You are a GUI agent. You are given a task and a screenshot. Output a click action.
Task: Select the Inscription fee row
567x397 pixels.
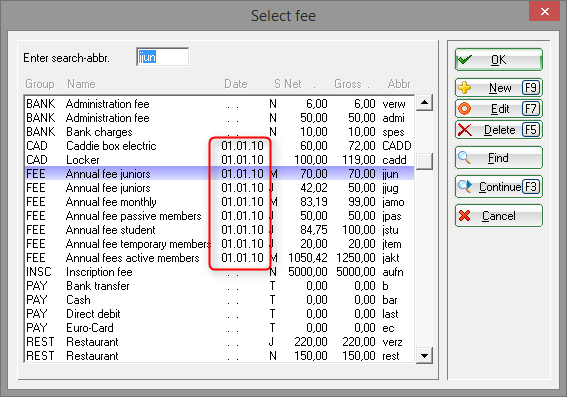point(219,272)
